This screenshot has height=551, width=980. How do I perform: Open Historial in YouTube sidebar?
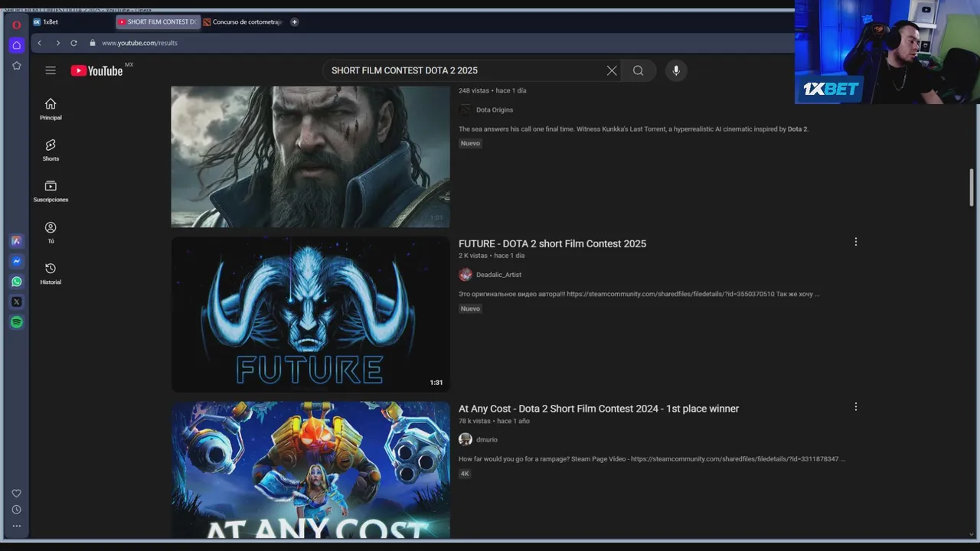click(51, 274)
